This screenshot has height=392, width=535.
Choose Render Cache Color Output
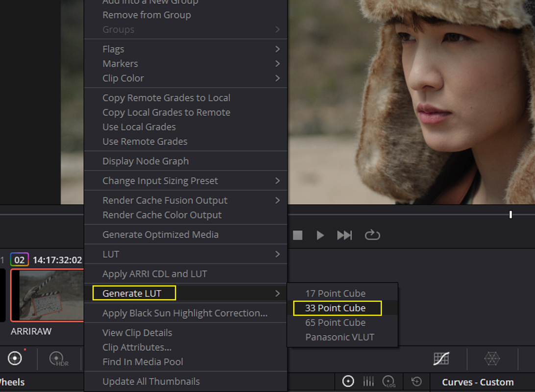coord(186,215)
